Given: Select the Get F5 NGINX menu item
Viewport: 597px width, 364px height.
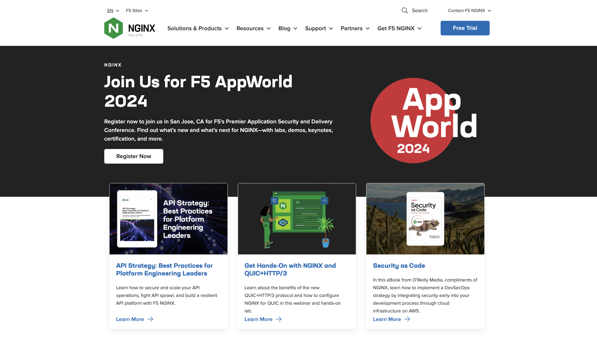Looking at the screenshot, I should click(x=396, y=28).
